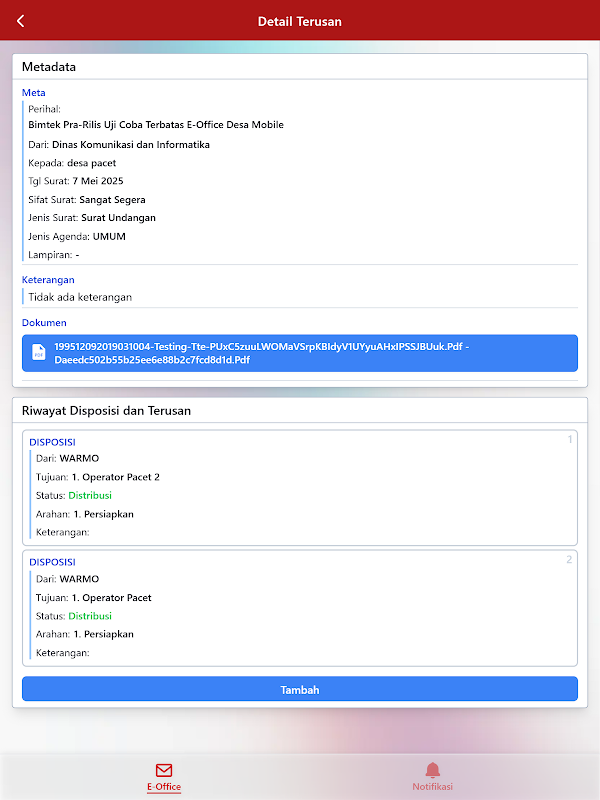Viewport: 600px width, 800px height.
Task: Go back using the header arrow
Action: coord(20,21)
